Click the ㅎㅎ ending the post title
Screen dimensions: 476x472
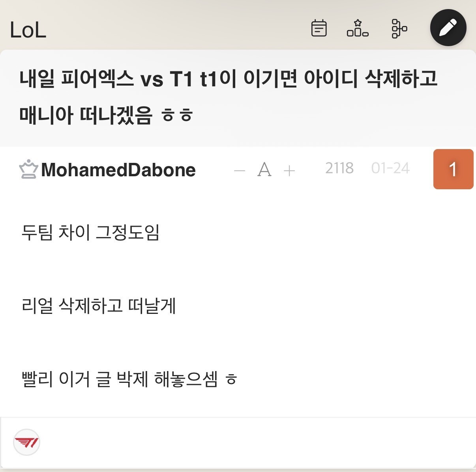point(177,116)
